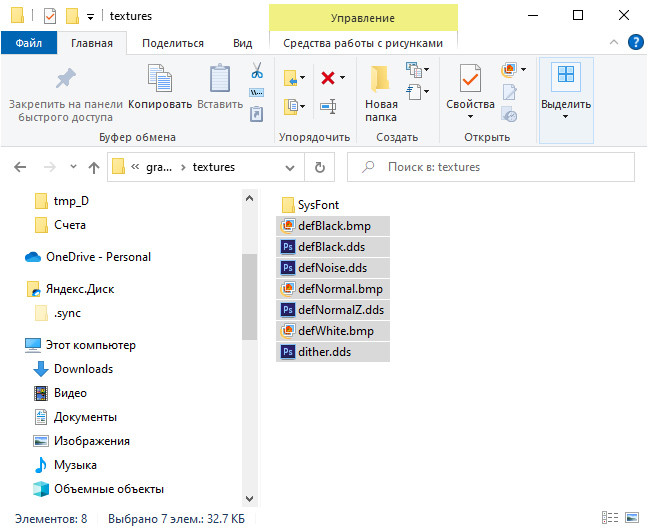This screenshot has height=531, width=648.
Task: Click the Pin to Quick Access icon
Action: click(66, 78)
